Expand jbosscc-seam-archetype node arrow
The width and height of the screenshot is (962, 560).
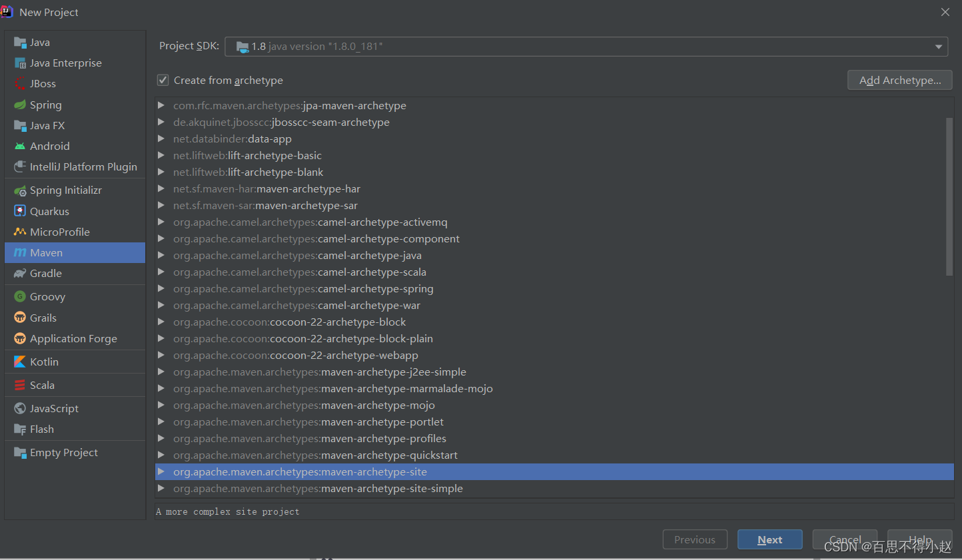pyautogui.click(x=161, y=122)
